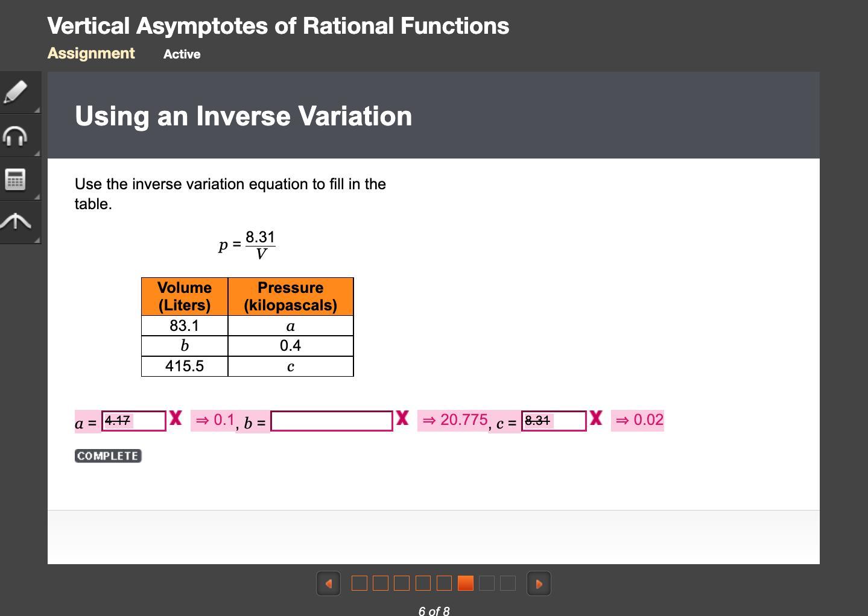Click the 6 of 8 page indicator
This screenshot has height=616, width=868.
pyautogui.click(x=434, y=611)
